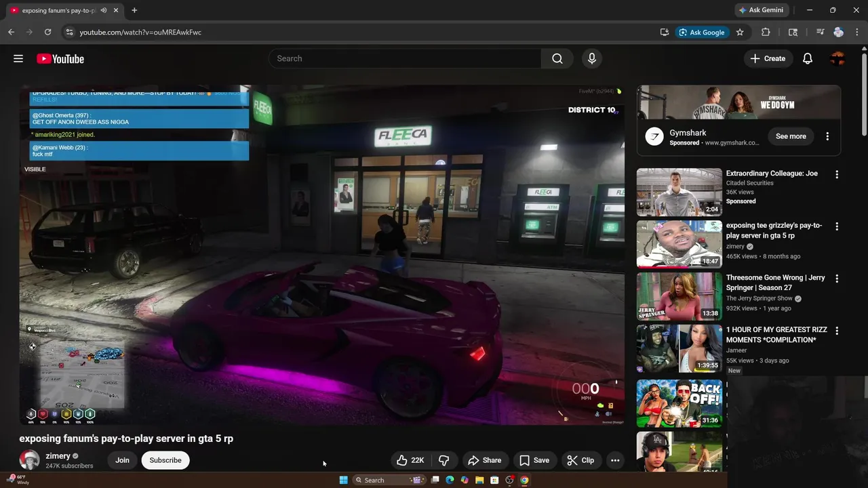Start voice search with microphone icon
This screenshot has width=868, height=488.
pos(592,59)
